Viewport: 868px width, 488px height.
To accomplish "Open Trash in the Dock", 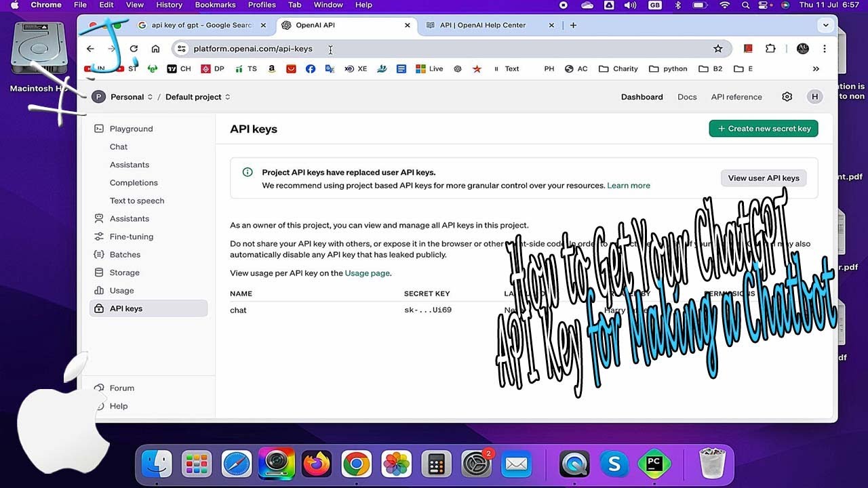I will click(x=712, y=464).
